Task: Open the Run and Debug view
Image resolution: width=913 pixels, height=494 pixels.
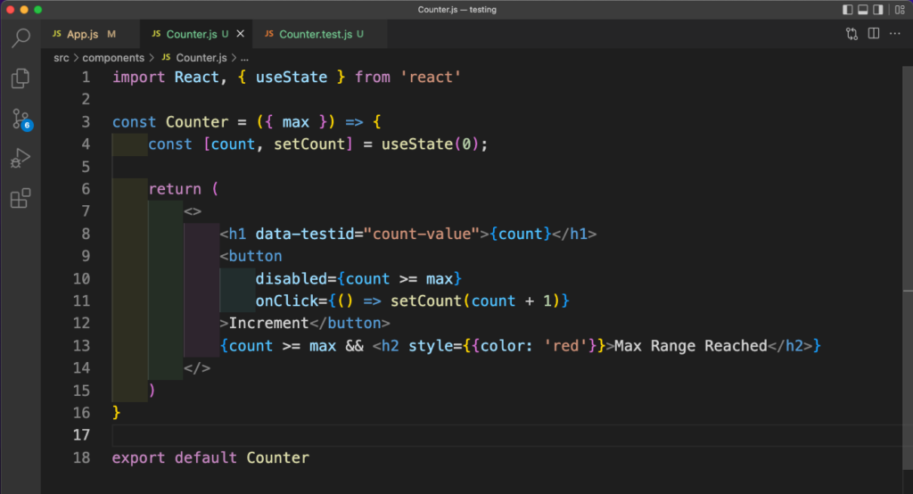Action: [x=20, y=158]
